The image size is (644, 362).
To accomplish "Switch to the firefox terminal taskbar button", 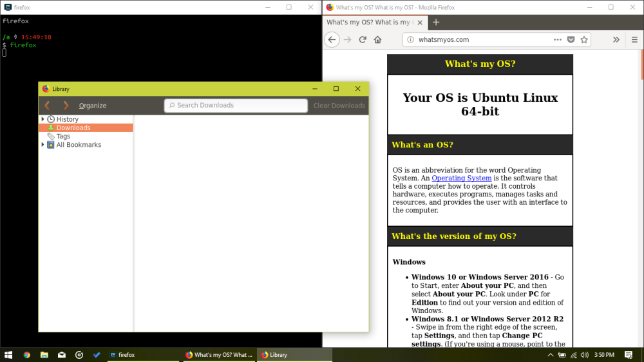I will pos(143,355).
